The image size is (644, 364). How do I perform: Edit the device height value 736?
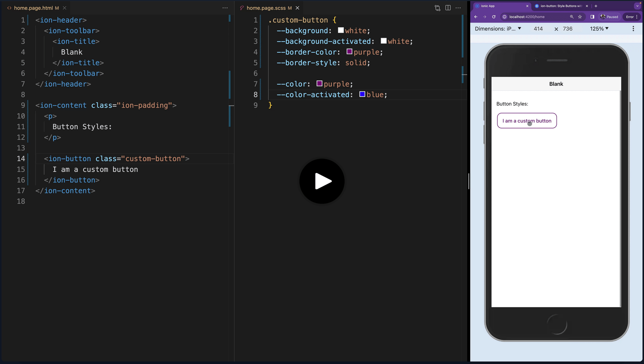coord(568,29)
